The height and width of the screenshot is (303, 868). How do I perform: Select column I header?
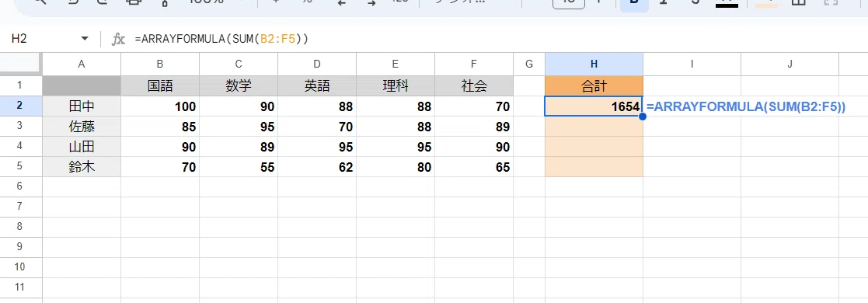[x=692, y=64]
